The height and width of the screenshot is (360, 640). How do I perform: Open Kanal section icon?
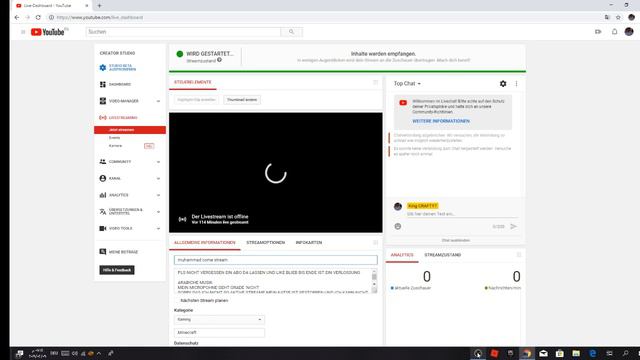[x=103, y=178]
